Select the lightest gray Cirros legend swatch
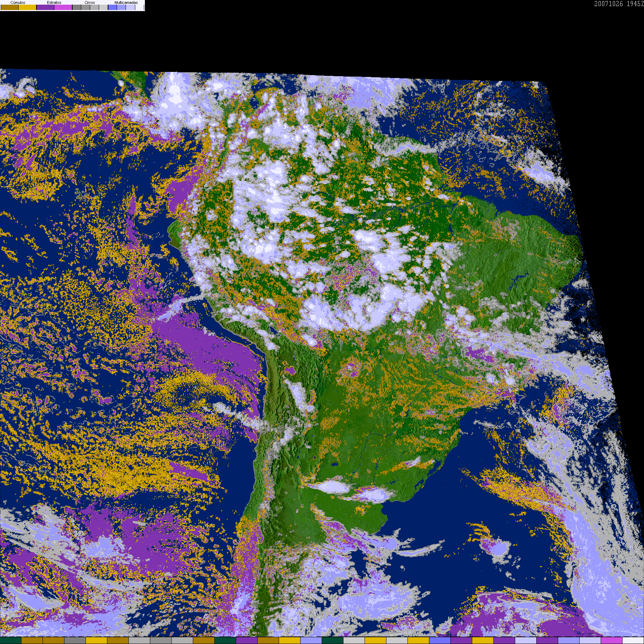This screenshot has width=644, height=644. (103, 7)
